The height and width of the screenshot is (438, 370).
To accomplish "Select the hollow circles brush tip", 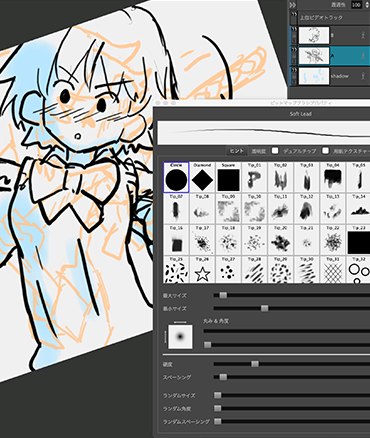I will coord(359,270).
